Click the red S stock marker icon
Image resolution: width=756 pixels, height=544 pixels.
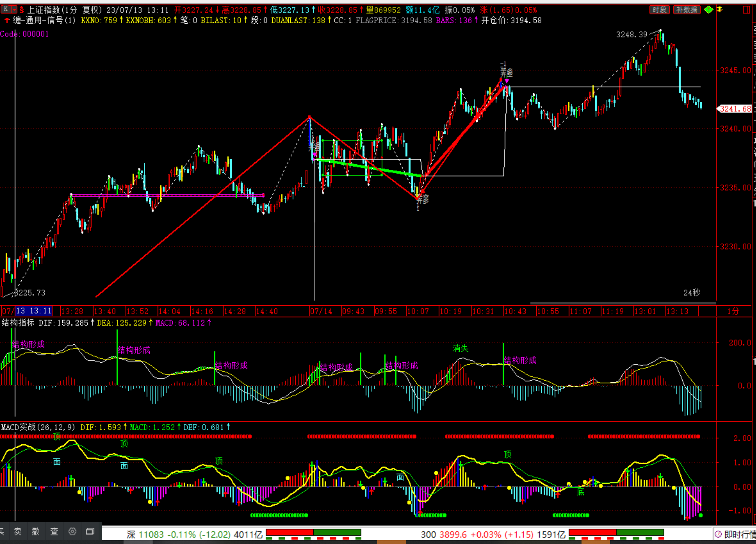pos(22,10)
